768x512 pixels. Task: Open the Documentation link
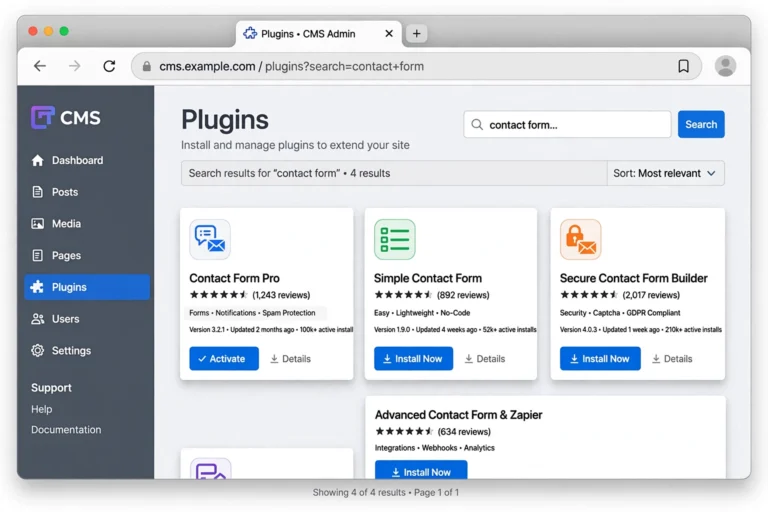click(x=66, y=430)
